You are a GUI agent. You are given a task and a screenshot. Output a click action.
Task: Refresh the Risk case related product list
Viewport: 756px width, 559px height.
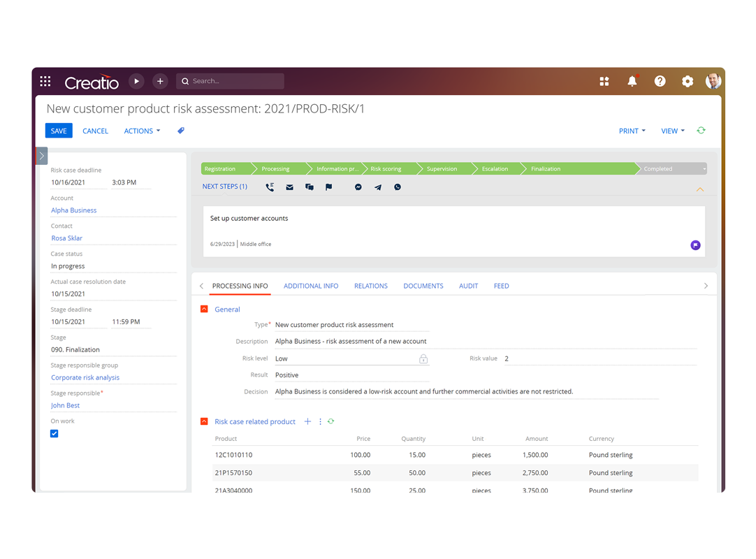click(x=330, y=421)
